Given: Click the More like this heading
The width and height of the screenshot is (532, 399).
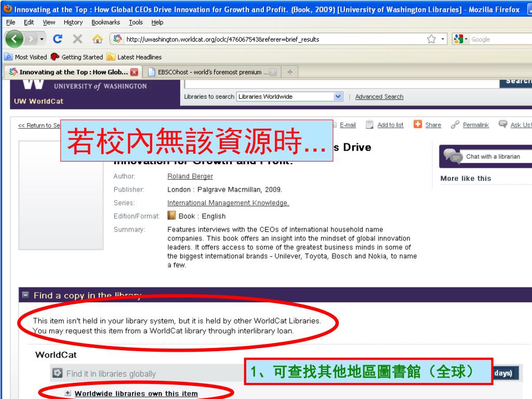Looking at the screenshot, I should (x=465, y=178).
